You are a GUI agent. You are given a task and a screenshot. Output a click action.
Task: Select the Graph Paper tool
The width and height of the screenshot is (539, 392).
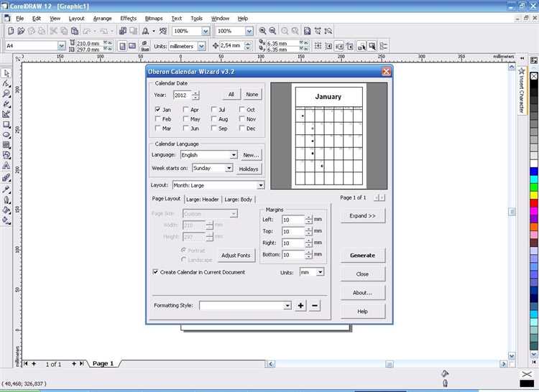pos(6,145)
